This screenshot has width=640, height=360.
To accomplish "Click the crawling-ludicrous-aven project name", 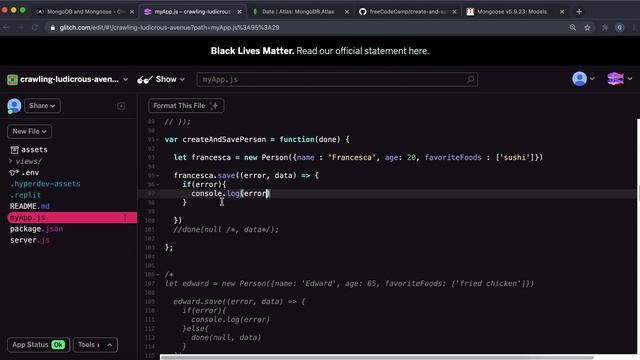I will (69, 79).
